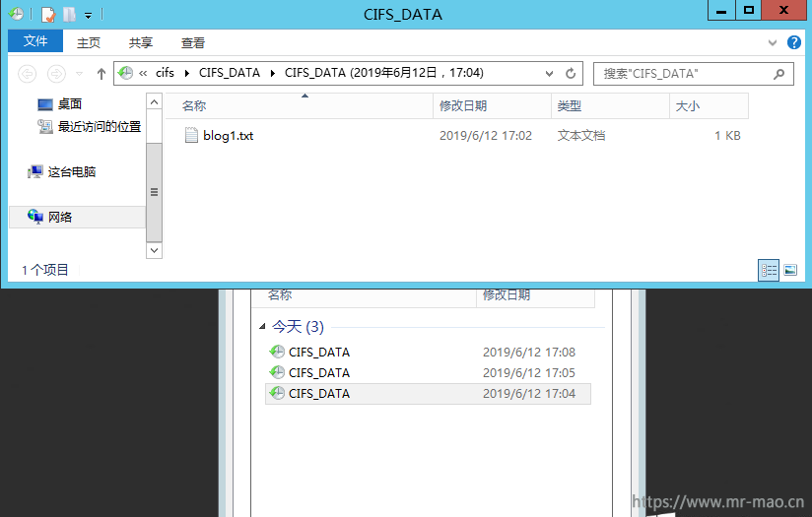This screenshot has height=517, width=812.
Task: Click the search magnifier icon
Action: click(778, 74)
